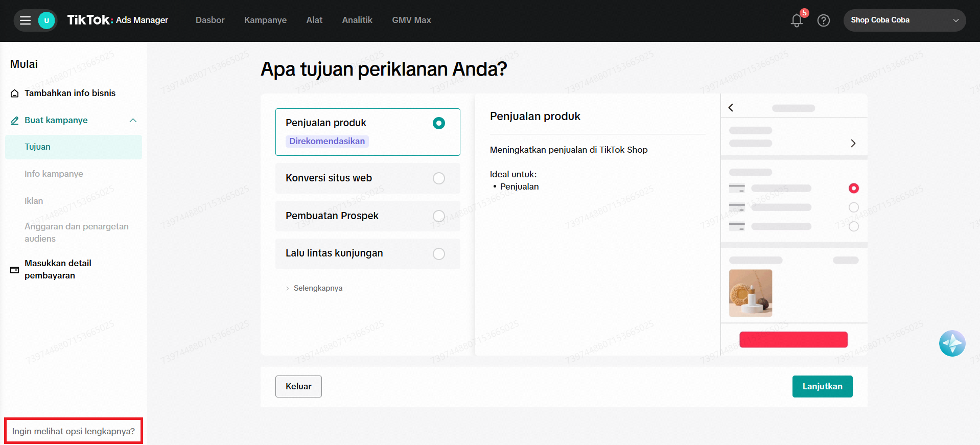Click the TikTok Ads Manager logo
980x445 pixels.
click(x=118, y=20)
